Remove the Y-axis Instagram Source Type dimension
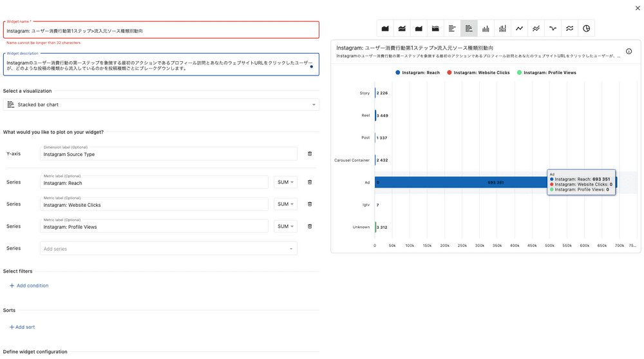This screenshot has height=359, width=644. pyautogui.click(x=310, y=154)
